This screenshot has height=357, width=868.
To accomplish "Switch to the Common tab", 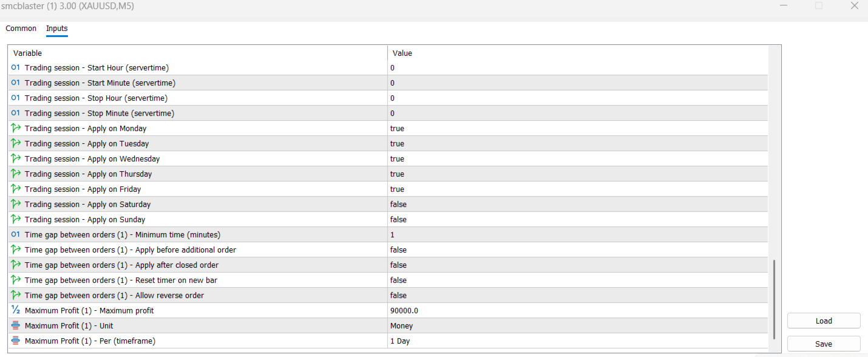I will point(21,29).
